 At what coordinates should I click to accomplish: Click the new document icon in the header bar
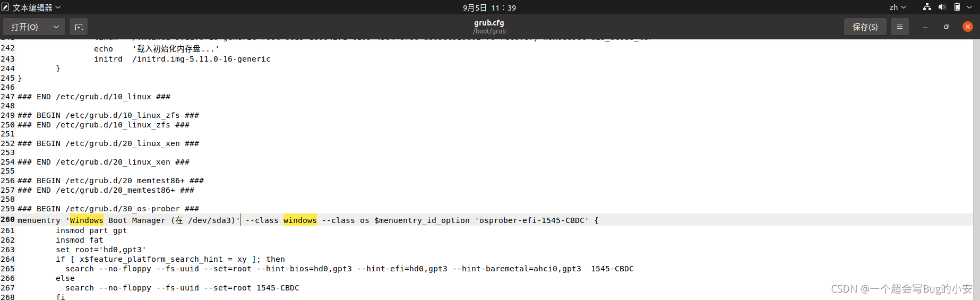tap(79, 27)
